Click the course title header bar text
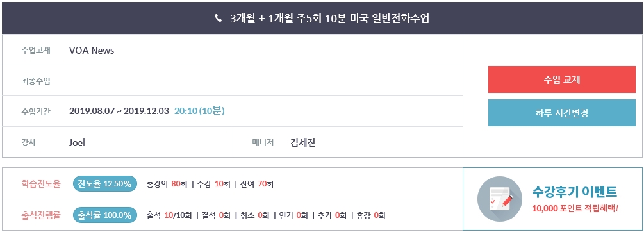Screen dimensions: 644x232 pyautogui.click(x=330, y=19)
